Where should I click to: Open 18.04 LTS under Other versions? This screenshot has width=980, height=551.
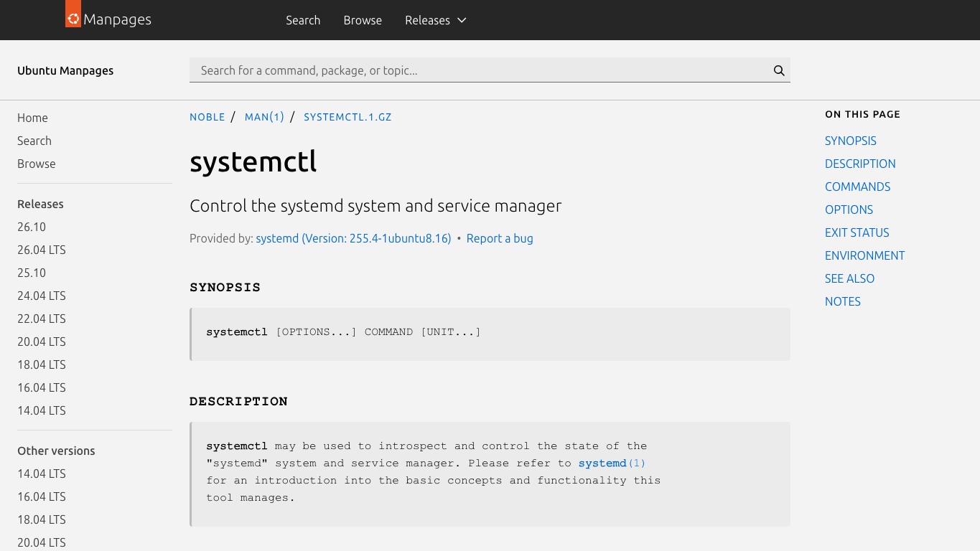(42, 519)
